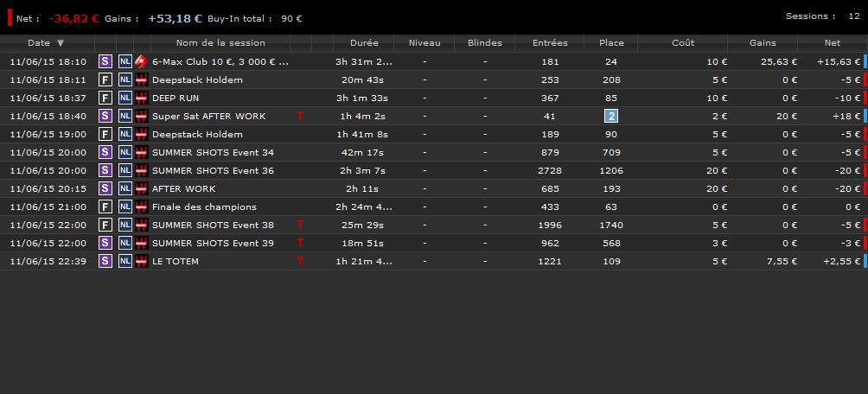This screenshot has width=868, height=394.
Task: Click the total Gains value +53,18 € in summary
Action: pos(175,18)
